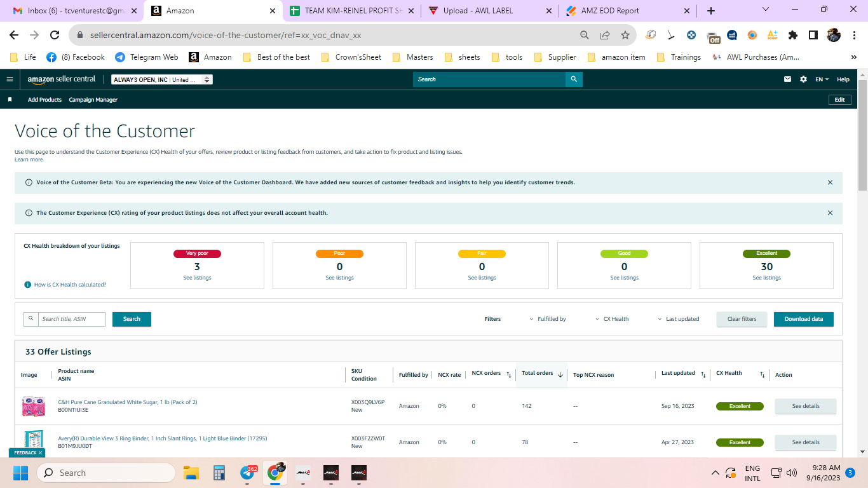Open the Seller Central settings gear
The image size is (868, 488).
803,79
